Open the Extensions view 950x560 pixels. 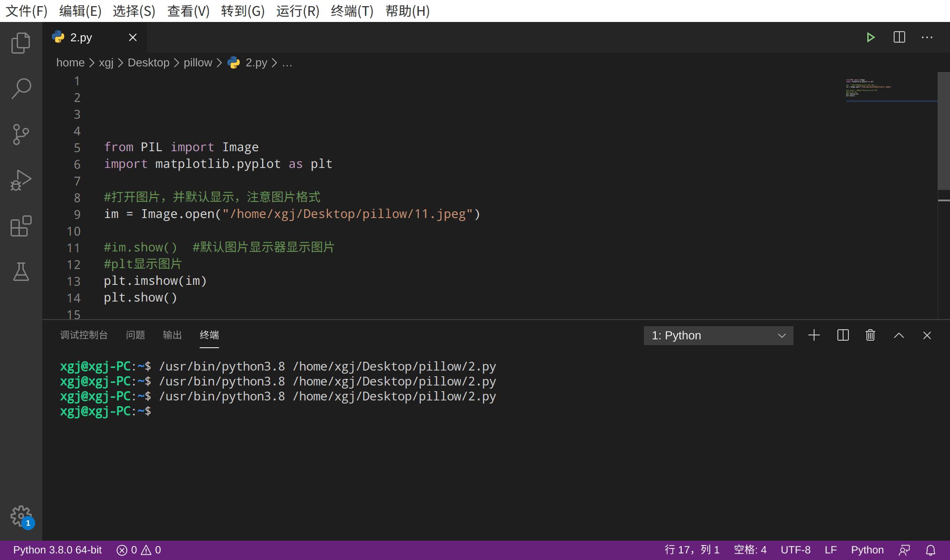[21, 226]
